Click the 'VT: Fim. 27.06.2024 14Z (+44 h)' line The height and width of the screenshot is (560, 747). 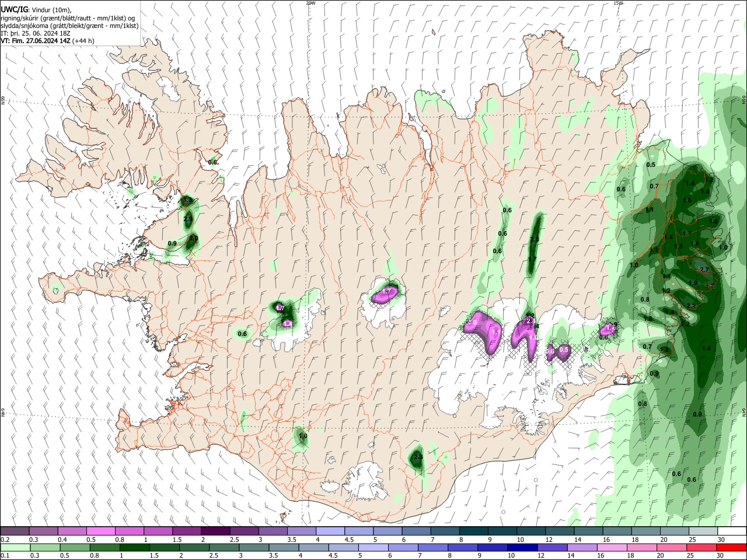[47, 41]
